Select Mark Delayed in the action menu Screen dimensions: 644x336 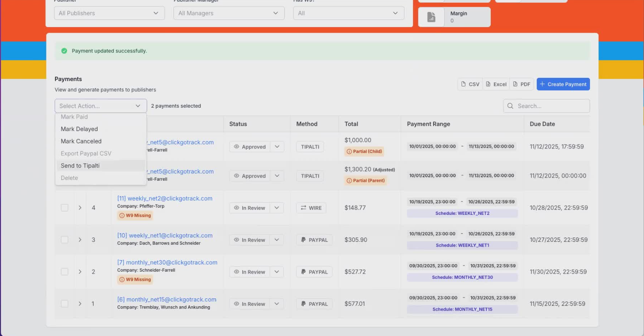pos(79,129)
